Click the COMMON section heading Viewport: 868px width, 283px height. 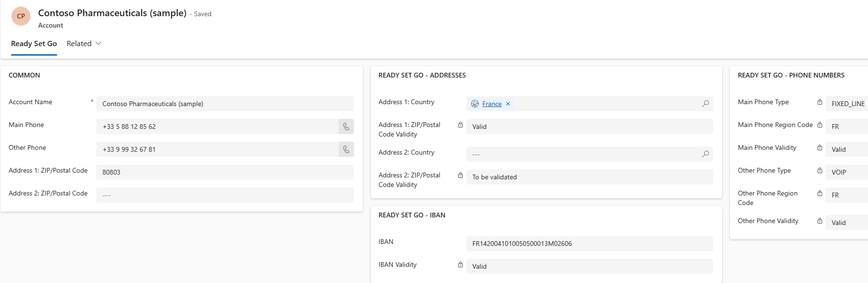click(24, 75)
